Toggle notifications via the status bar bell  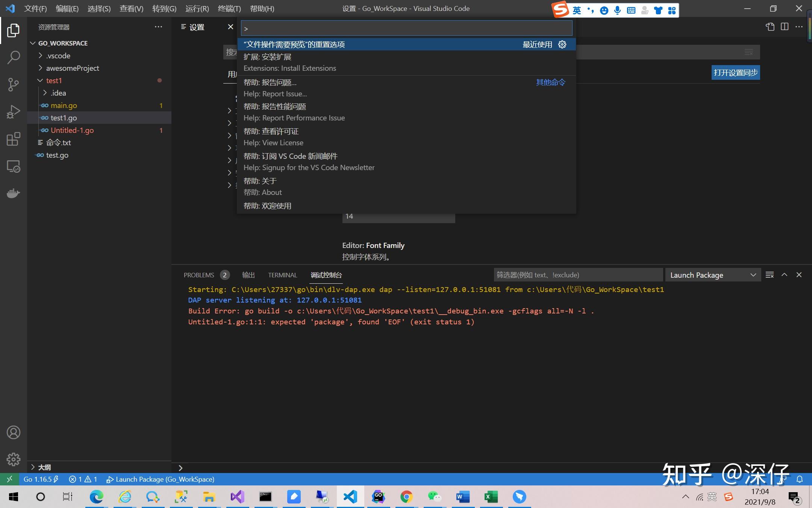[x=800, y=479]
